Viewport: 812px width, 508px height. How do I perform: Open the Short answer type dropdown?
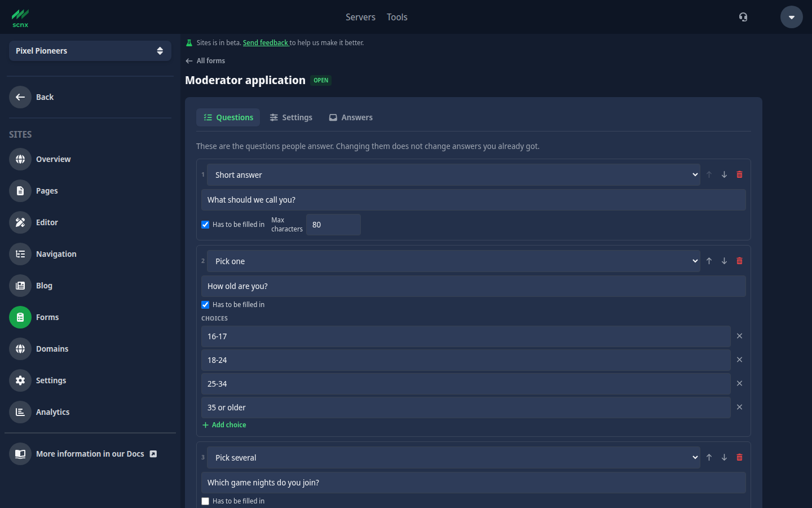click(x=453, y=175)
